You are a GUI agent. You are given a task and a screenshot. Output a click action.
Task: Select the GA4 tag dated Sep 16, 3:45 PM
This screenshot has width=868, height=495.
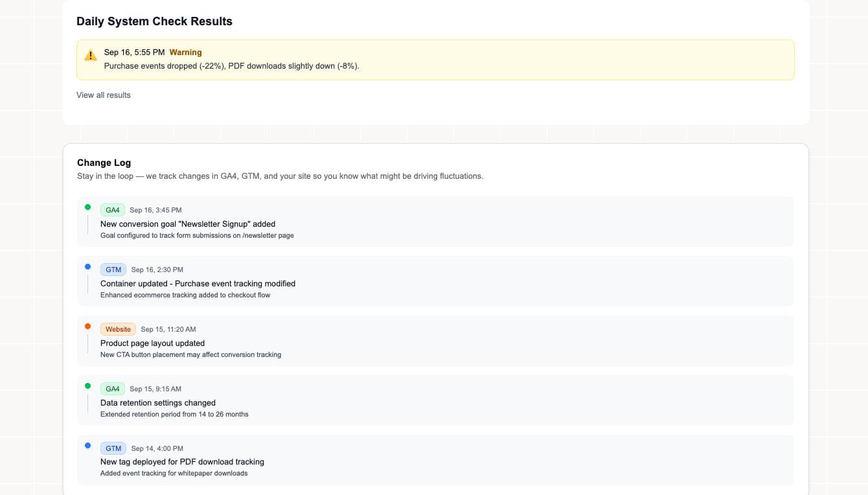point(113,210)
